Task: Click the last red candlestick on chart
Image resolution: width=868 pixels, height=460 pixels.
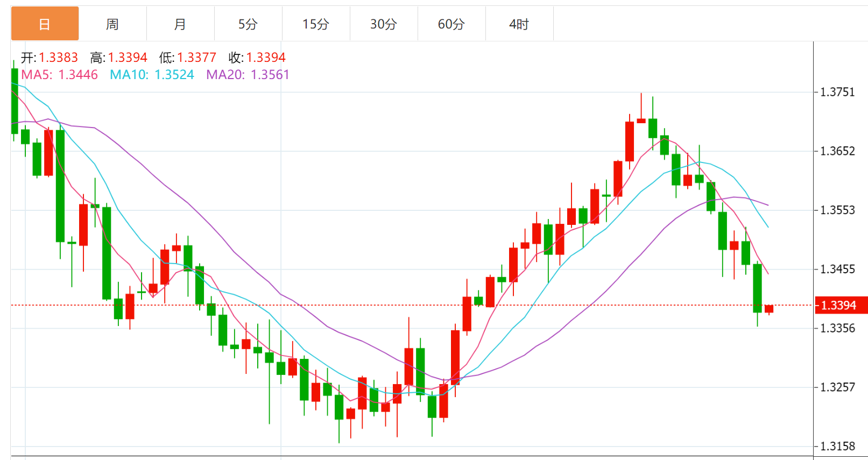Action: click(x=769, y=309)
